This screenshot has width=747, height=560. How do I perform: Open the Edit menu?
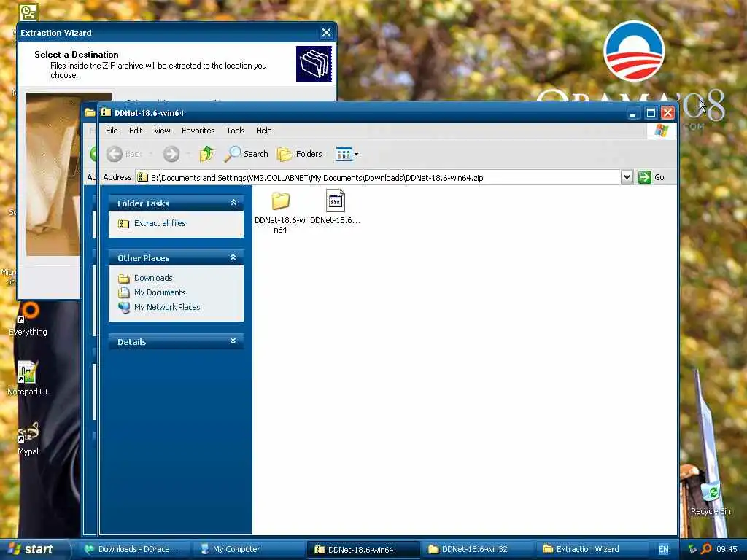tap(136, 131)
